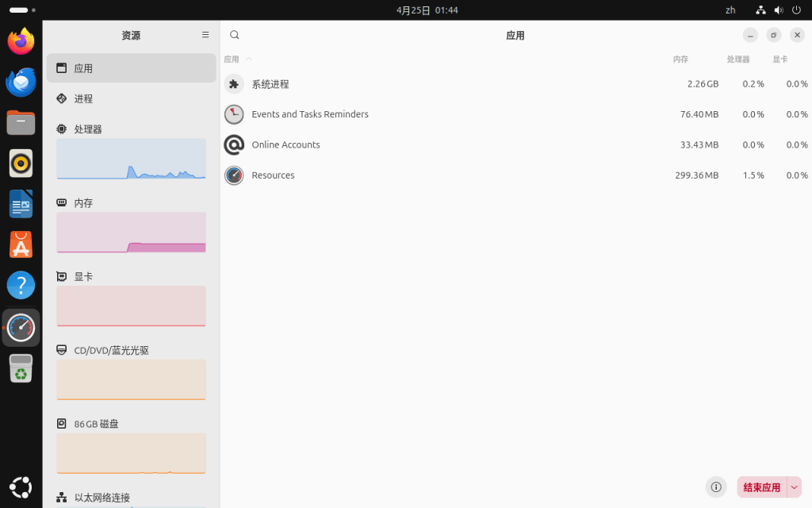The width and height of the screenshot is (812, 508).
Task: Select the 应用 sidebar tab
Action: pos(131,68)
